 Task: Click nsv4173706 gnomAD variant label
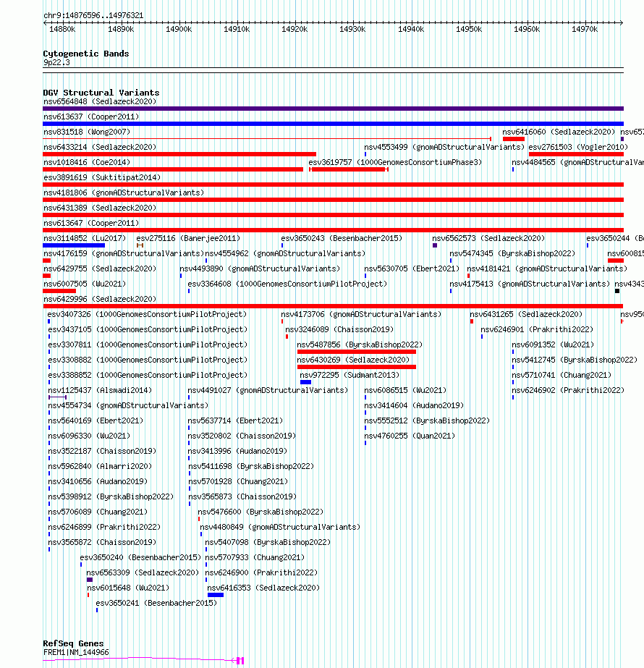tap(361, 314)
